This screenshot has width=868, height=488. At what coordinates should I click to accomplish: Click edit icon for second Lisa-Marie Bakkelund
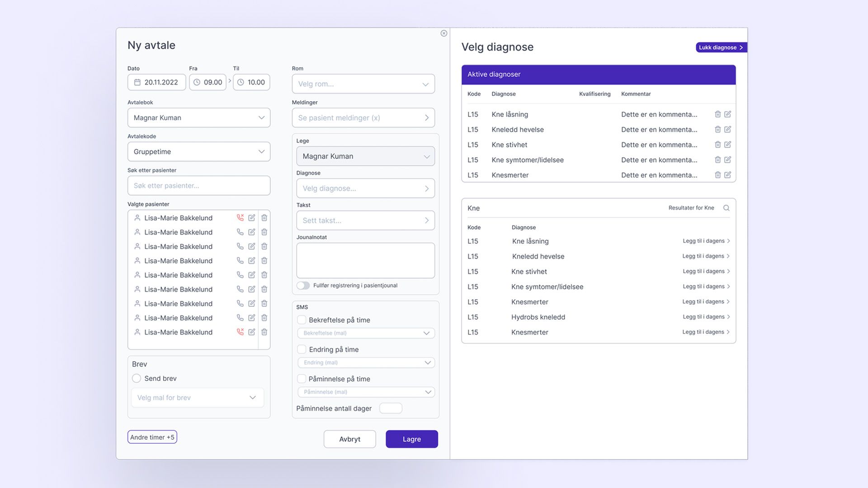252,232
